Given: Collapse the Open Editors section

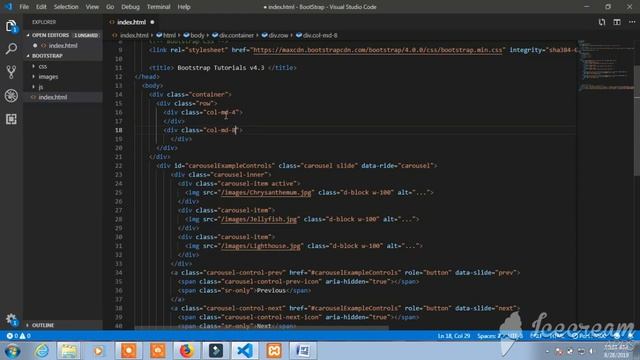Looking at the screenshot, I should click(62, 35).
